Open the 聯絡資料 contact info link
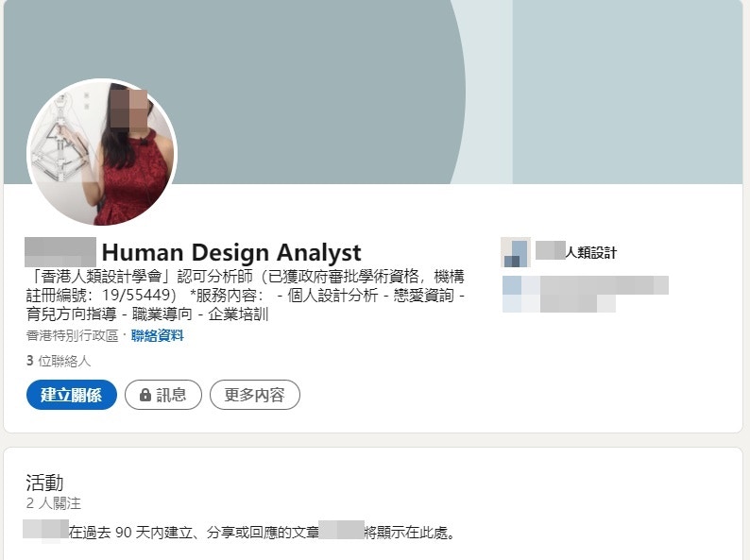This screenshot has height=560, width=750. tap(158, 335)
